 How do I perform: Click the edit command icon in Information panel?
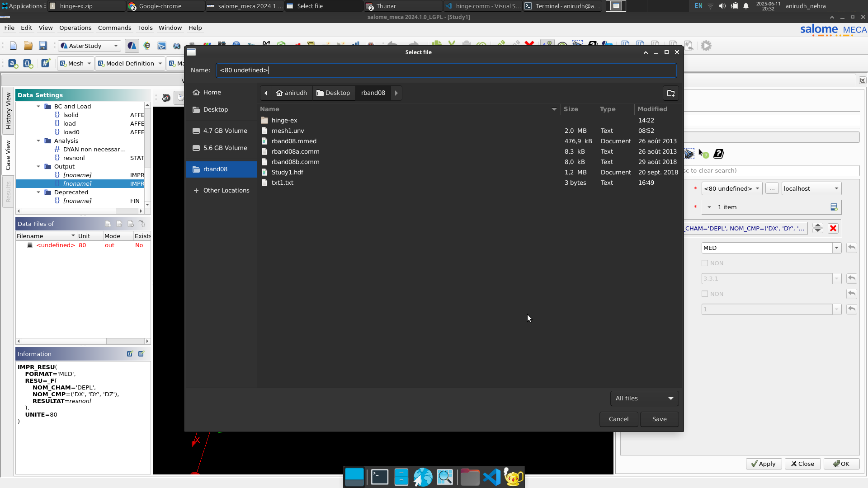point(130,354)
